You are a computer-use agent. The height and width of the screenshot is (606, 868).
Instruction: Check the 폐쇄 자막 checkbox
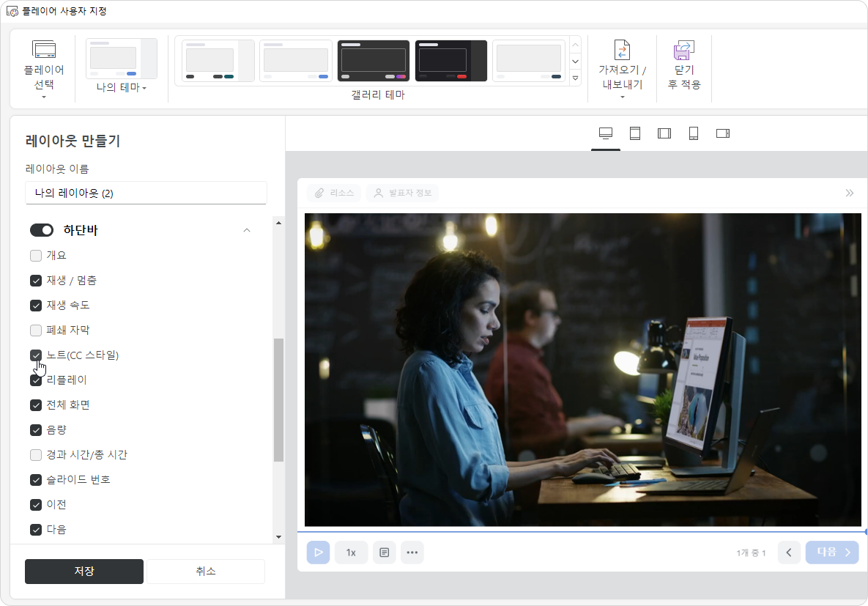pos(36,330)
